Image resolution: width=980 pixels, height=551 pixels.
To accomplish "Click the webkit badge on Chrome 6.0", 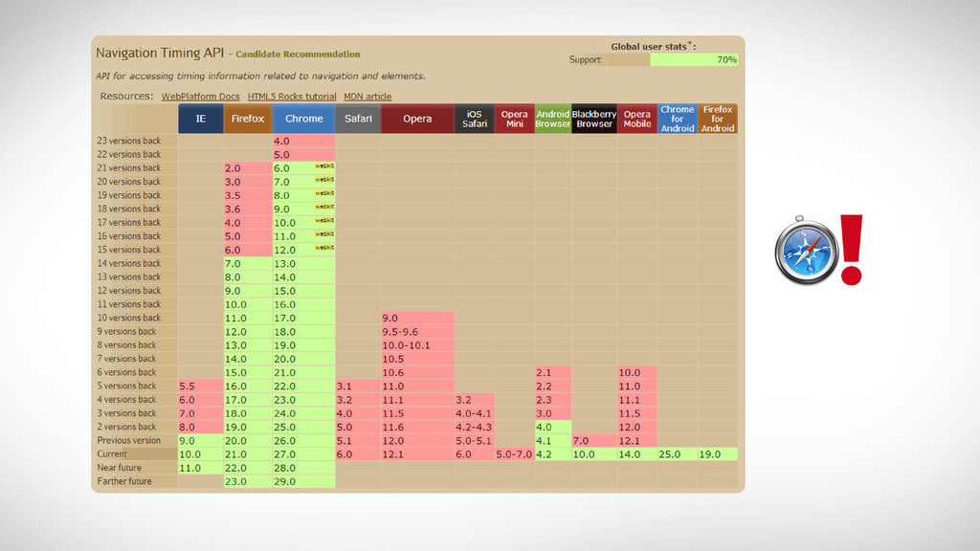I will tap(324, 166).
